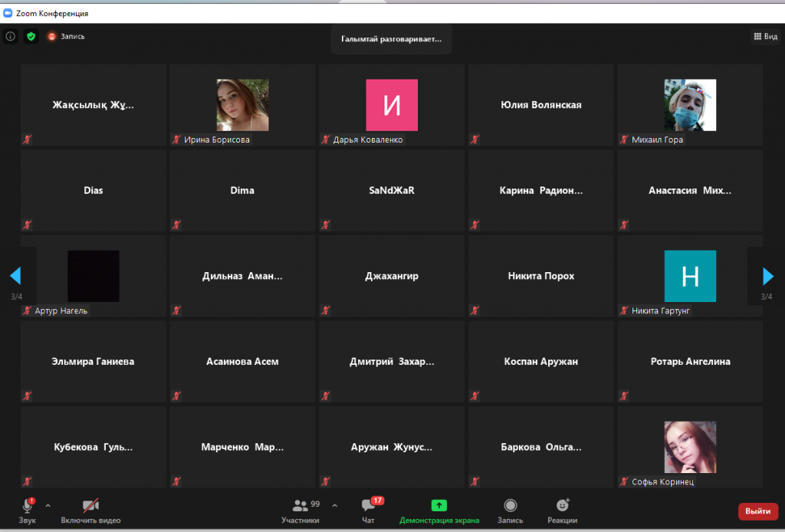Viewport: 785px width, 532px height.
Task: Click the Запись record button in toolbar
Action: 510,510
